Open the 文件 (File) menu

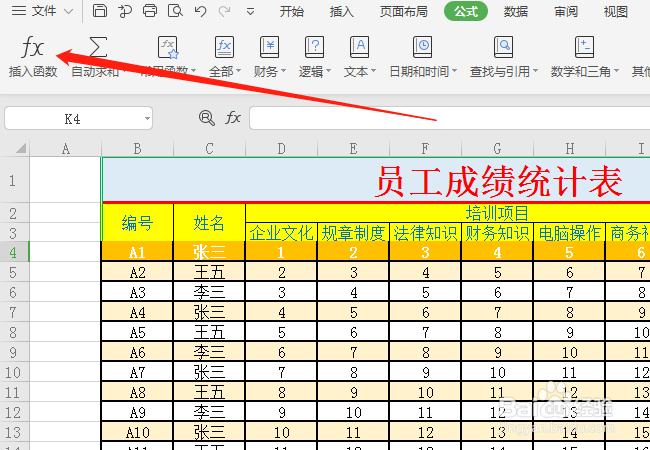44,11
